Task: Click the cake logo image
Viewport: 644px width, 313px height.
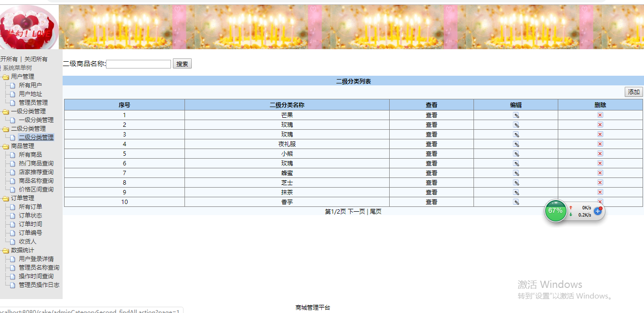Action: click(28, 27)
